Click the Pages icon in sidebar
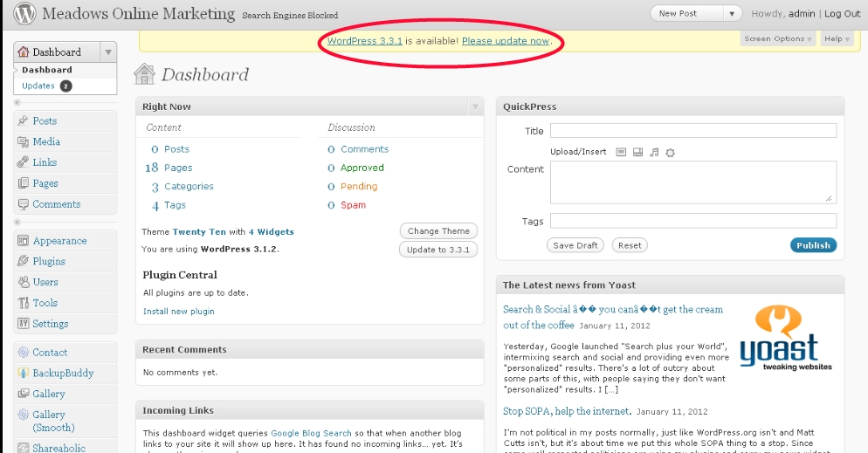This screenshot has width=868, height=453. 23,183
